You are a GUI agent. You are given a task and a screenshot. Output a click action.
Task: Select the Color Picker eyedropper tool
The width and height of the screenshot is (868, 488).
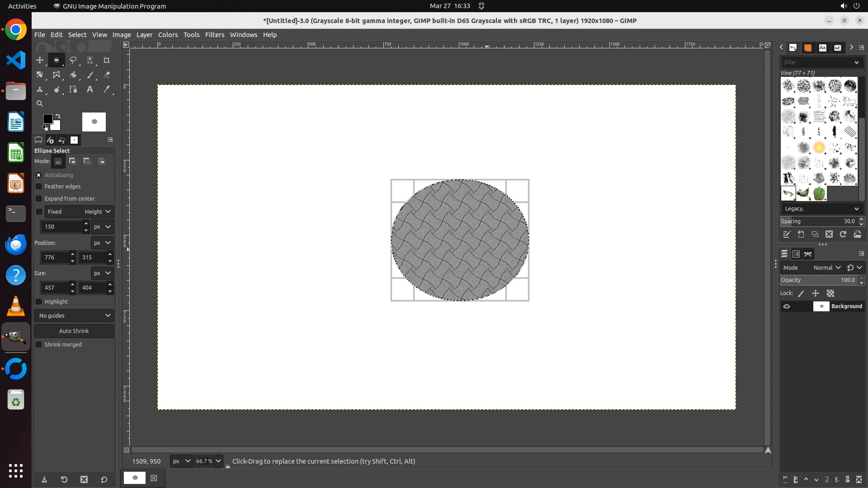107,89
